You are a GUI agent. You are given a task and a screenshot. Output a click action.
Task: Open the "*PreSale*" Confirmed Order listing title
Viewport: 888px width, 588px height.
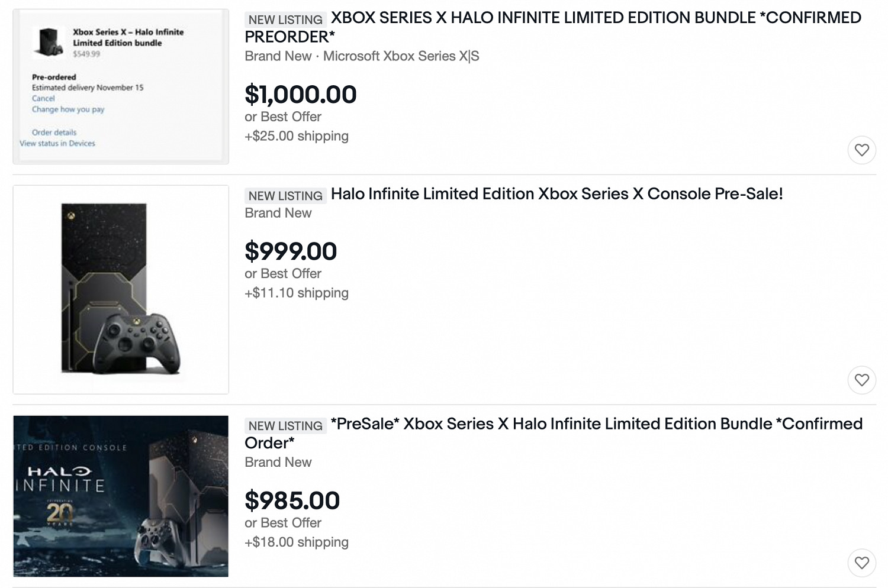(596, 424)
